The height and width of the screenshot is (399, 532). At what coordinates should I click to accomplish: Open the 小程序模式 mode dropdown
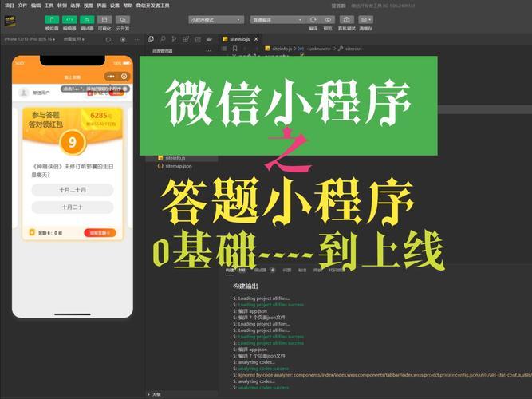217,18
